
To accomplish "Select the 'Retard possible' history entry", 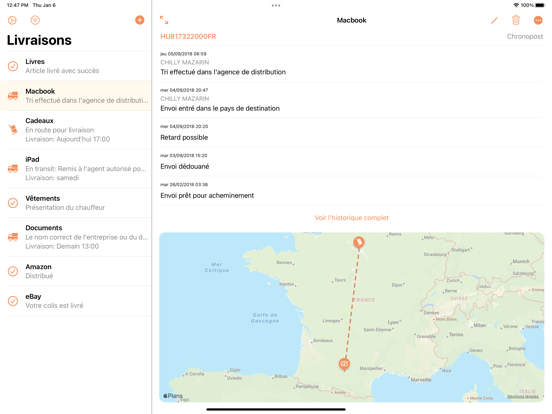I will tap(351, 133).
